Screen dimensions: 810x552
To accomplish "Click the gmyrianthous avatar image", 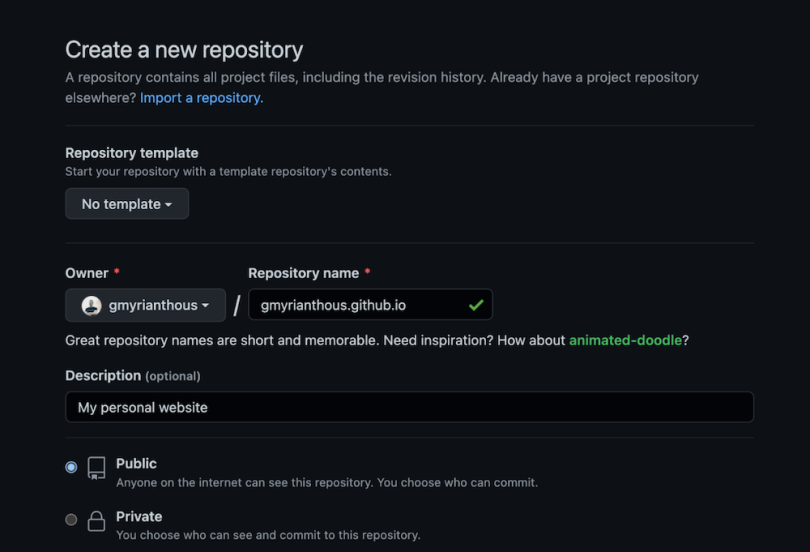I will point(91,306).
